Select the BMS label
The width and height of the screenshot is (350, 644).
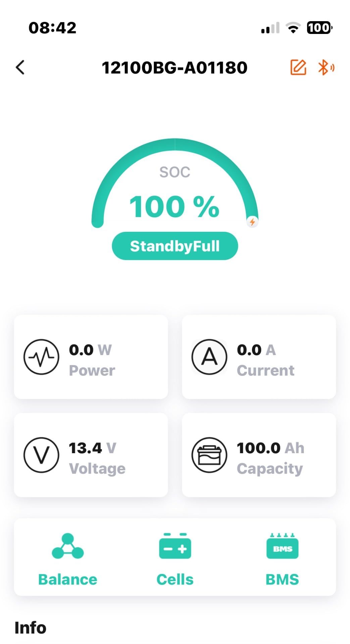coord(282,579)
